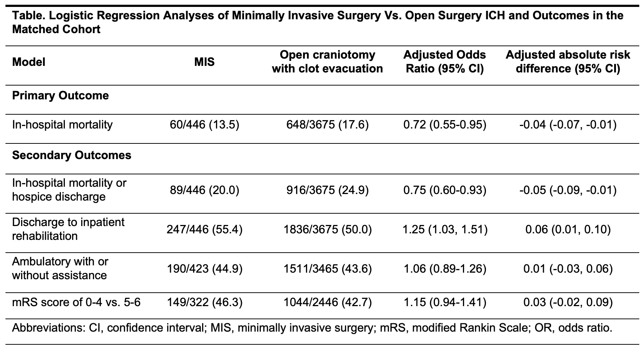Click the "Secondary Outcomes" section heading
The width and height of the screenshot is (644, 348).
point(71,155)
